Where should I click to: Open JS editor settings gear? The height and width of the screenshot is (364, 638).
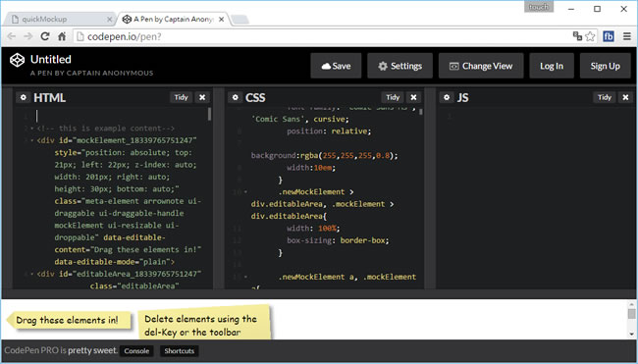coord(447,97)
